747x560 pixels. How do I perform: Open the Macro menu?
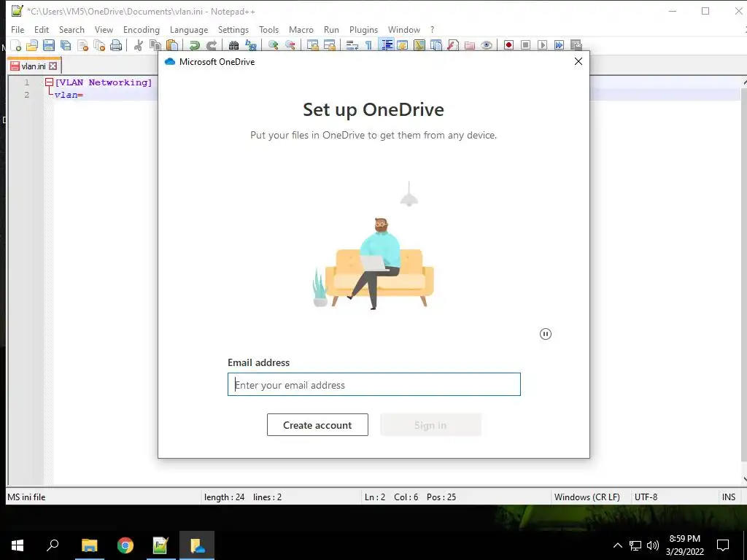(x=301, y=29)
